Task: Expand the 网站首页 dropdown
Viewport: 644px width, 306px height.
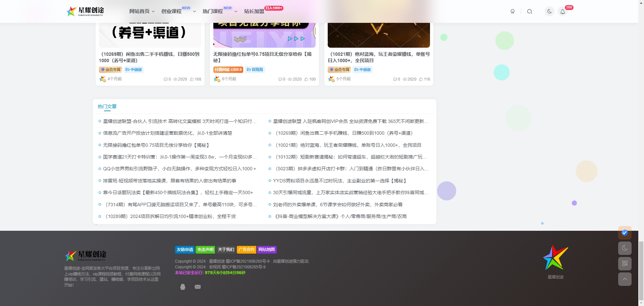Action: point(139,11)
